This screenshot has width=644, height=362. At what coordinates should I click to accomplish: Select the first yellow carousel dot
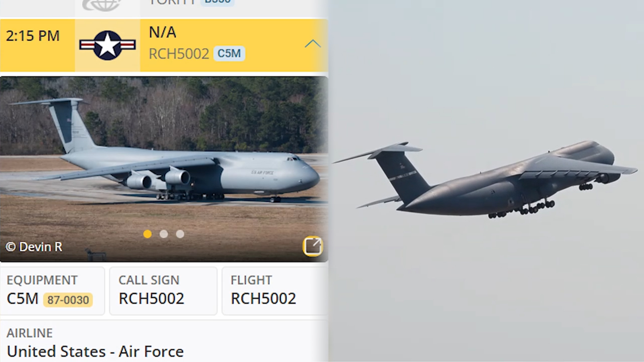(147, 234)
